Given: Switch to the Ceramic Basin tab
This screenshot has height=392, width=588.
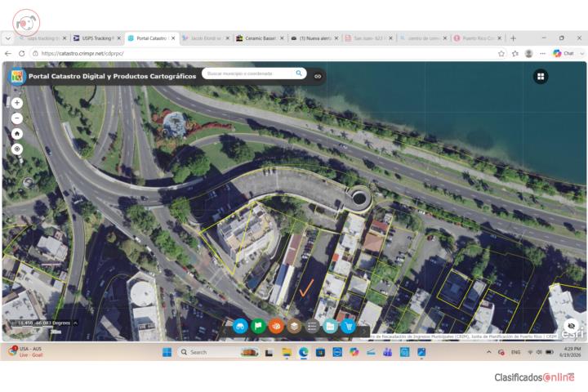Looking at the screenshot, I should coord(261,38).
